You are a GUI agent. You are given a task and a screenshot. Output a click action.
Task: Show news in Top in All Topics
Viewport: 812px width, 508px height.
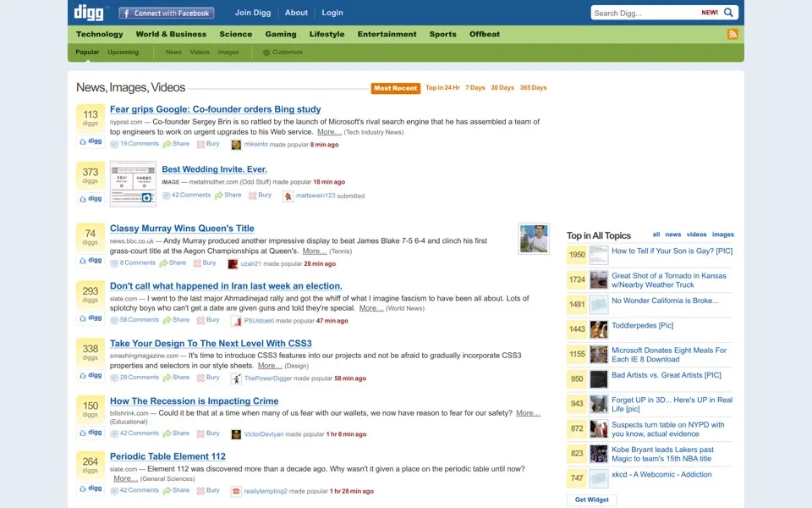click(x=673, y=235)
